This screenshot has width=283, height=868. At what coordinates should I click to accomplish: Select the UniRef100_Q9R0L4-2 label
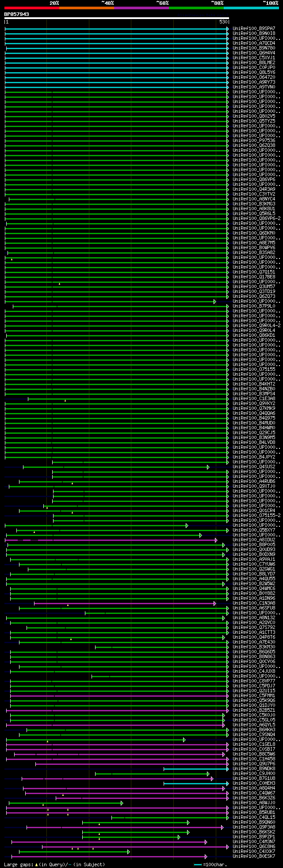256,326
